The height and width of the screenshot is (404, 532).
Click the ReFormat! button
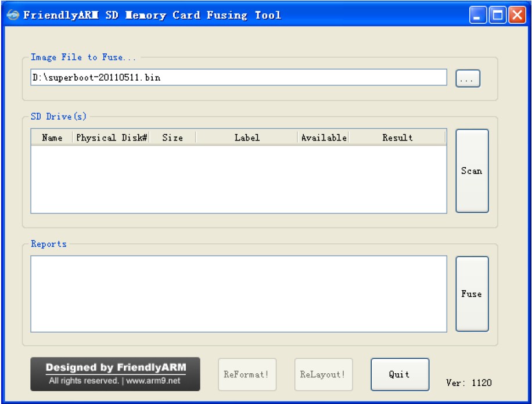[247, 374]
